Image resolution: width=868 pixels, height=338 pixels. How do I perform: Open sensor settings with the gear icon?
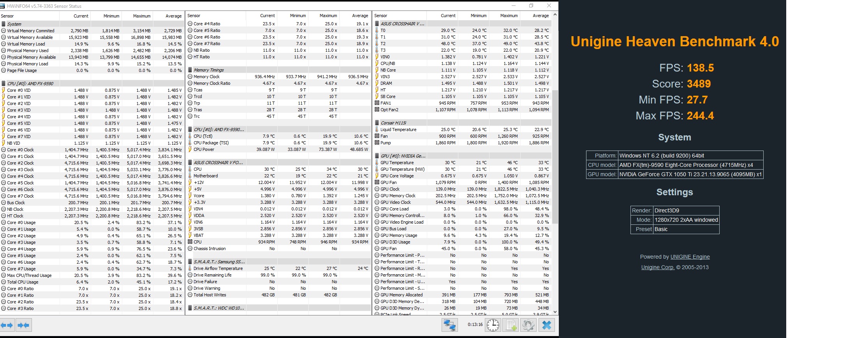pos(528,325)
